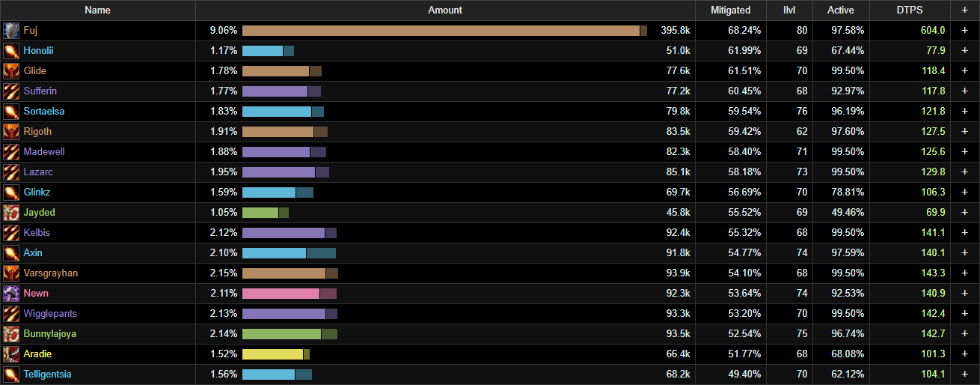Click the spec icon next to Kelbis
The image size is (980, 385).
pyautogui.click(x=11, y=233)
